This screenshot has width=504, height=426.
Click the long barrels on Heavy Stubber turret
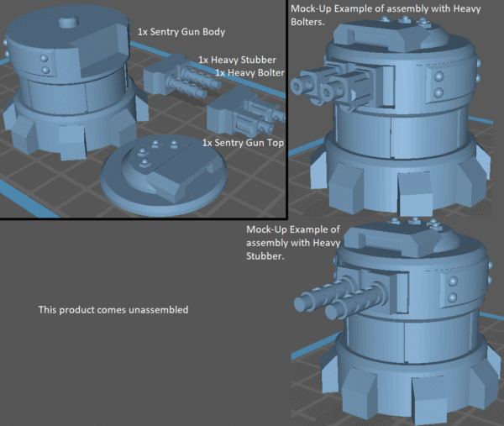tap(323, 294)
